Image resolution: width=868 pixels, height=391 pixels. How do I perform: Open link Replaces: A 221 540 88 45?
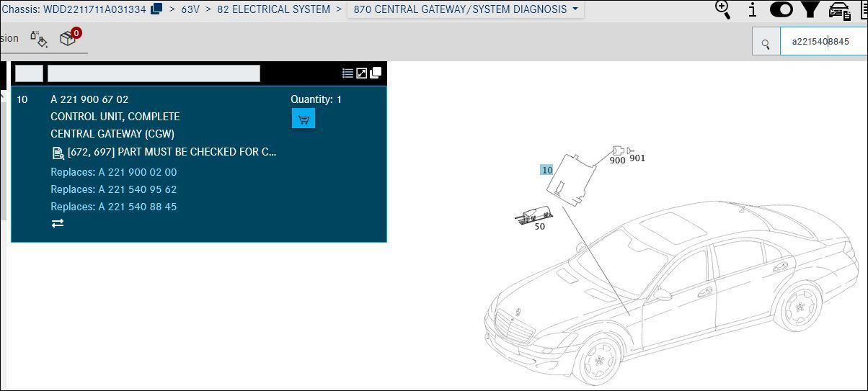point(113,207)
